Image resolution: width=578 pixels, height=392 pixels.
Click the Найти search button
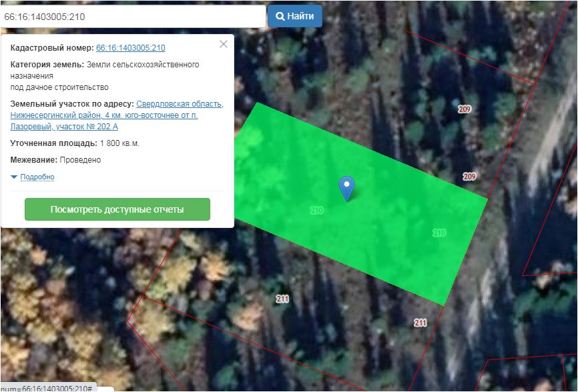(x=295, y=16)
